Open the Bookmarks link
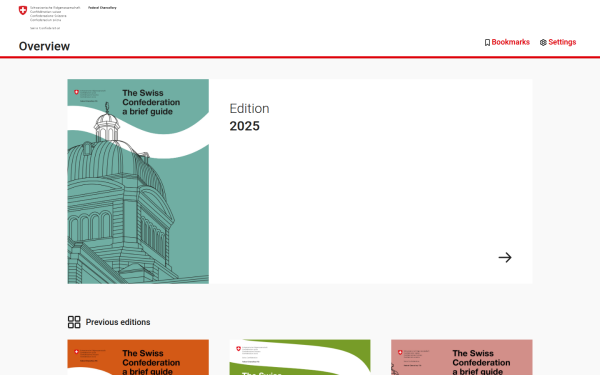 point(507,42)
